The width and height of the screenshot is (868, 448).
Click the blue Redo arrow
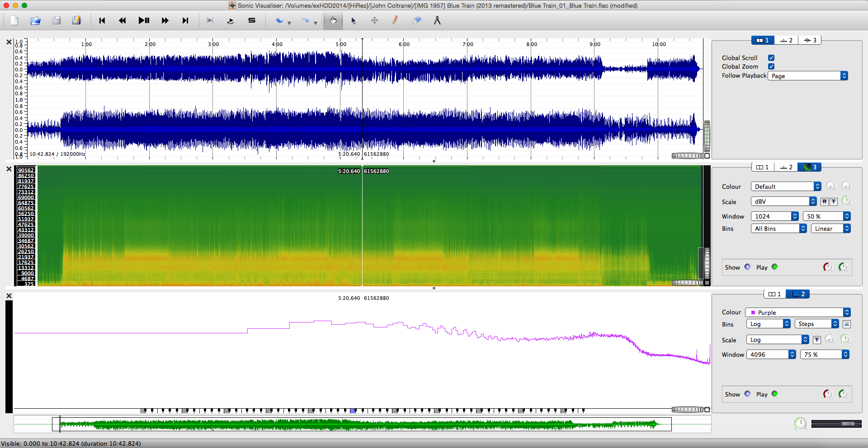[306, 20]
